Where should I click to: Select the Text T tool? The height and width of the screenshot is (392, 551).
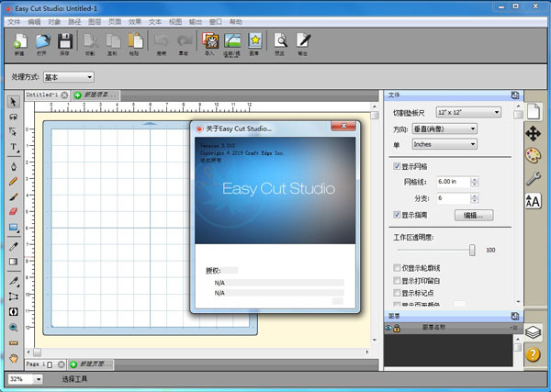(14, 147)
